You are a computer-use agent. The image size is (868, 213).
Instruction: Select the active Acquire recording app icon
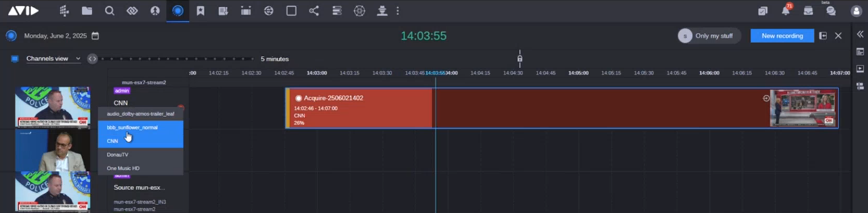178,10
